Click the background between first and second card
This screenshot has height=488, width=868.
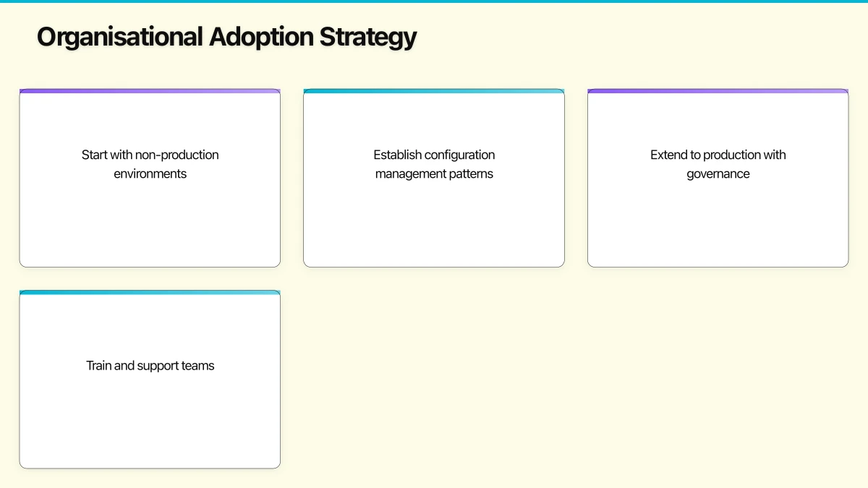(x=292, y=178)
